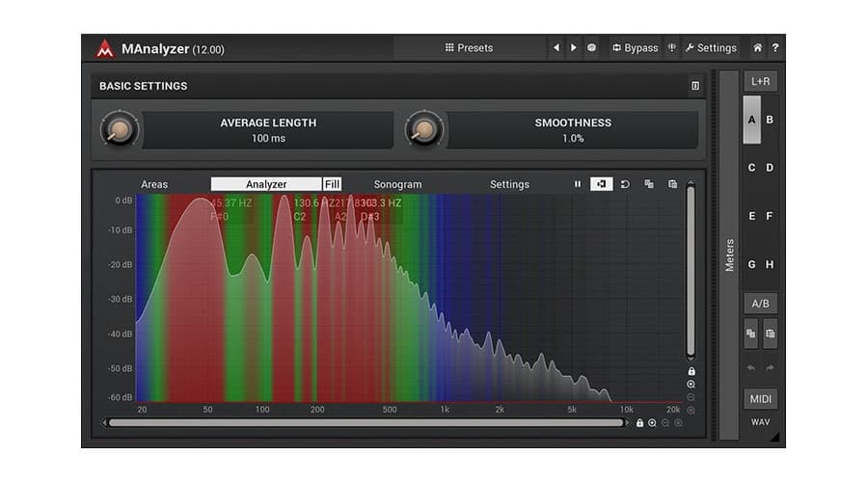Select preset slot E

(x=751, y=216)
